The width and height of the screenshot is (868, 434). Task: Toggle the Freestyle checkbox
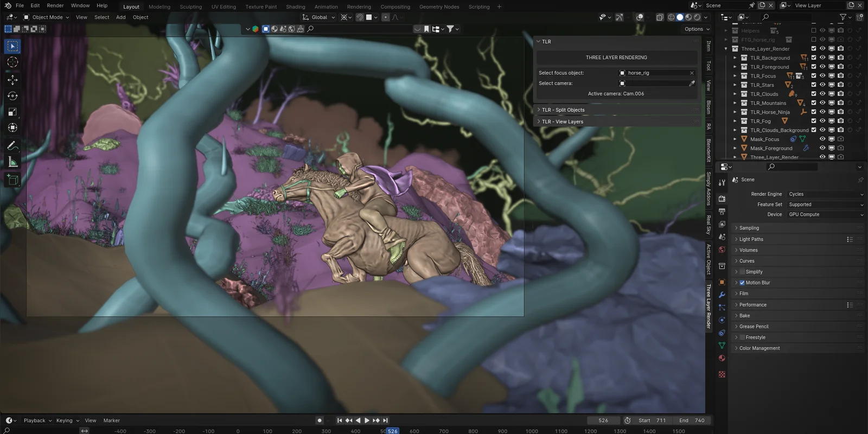742,337
